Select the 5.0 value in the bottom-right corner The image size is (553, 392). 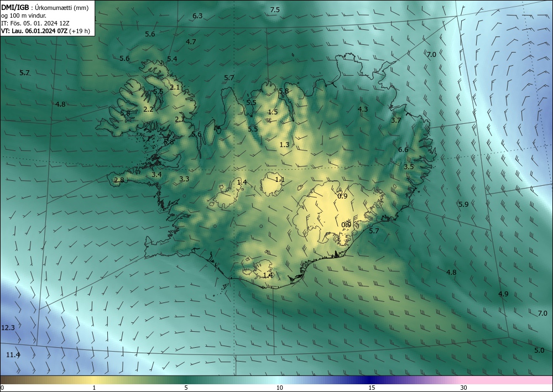pos(539,351)
